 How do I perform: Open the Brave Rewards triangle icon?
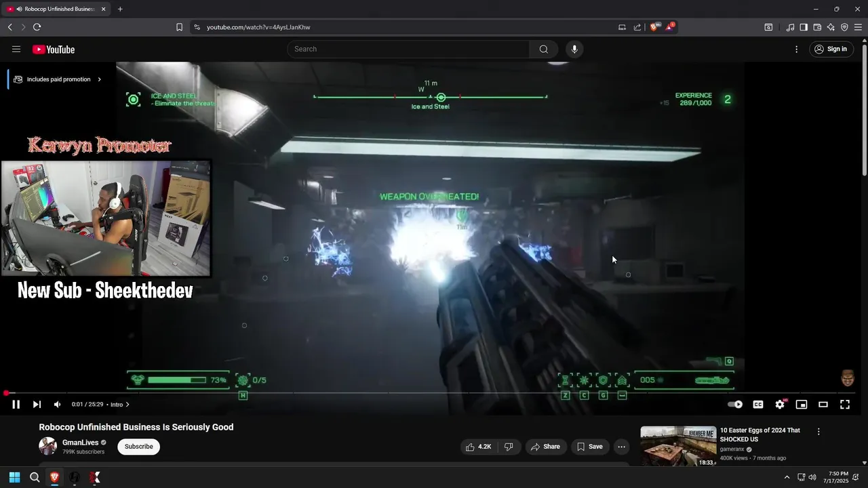point(670,27)
